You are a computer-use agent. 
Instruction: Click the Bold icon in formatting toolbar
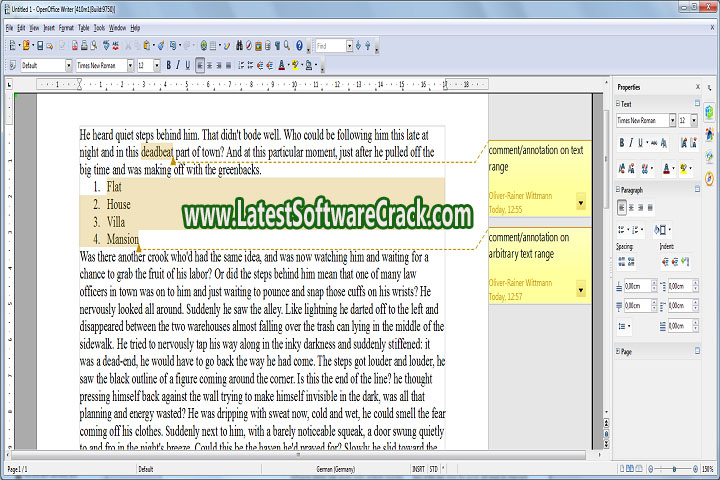(170, 65)
